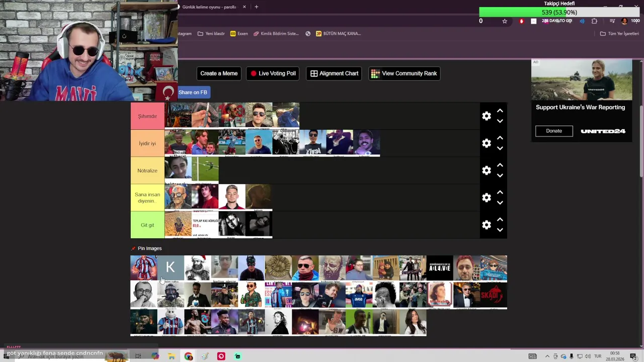Open BÜTÜN MAÇ KANA... bookmark
The width and height of the screenshot is (644, 362).
click(x=339, y=34)
